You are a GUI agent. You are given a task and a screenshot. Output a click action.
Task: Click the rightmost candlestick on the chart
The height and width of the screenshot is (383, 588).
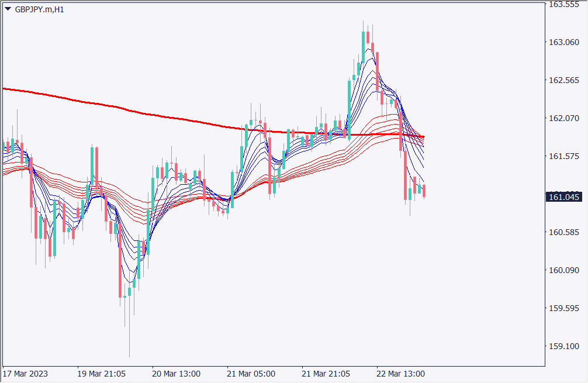(x=424, y=191)
